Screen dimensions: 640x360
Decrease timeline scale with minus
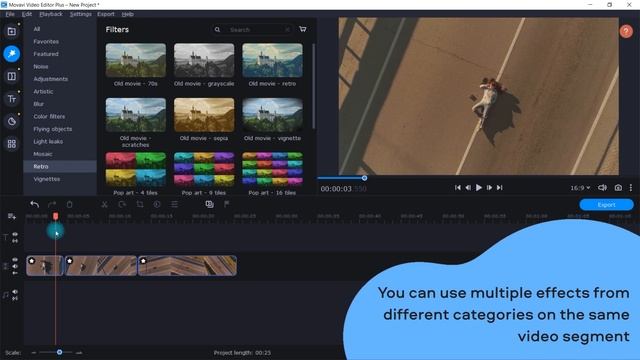click(34, 352)
